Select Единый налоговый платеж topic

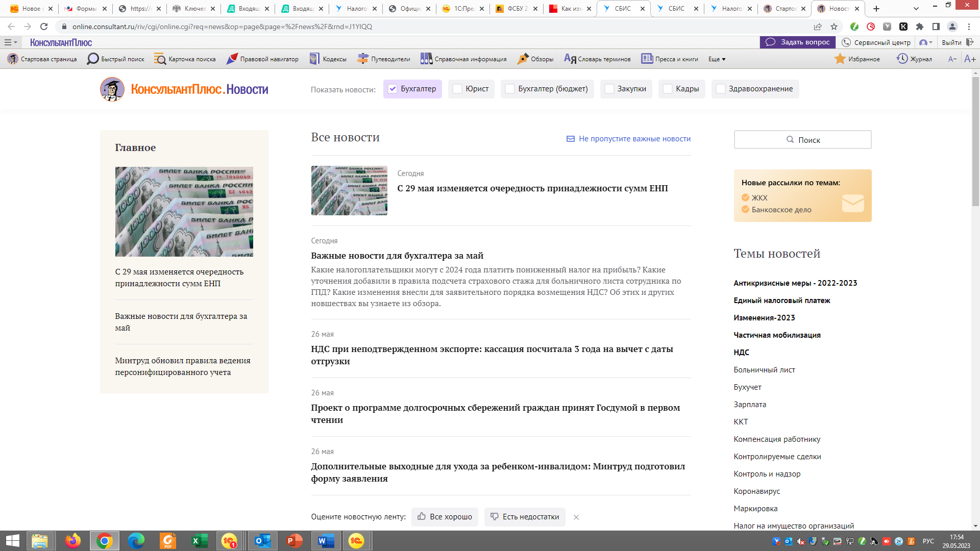coord(781,300)
